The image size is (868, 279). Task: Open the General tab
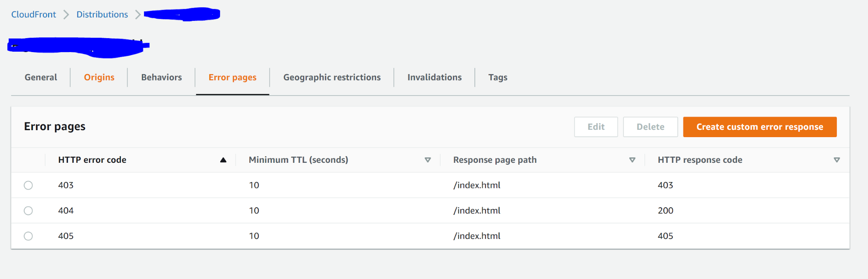tap(41, 77)
